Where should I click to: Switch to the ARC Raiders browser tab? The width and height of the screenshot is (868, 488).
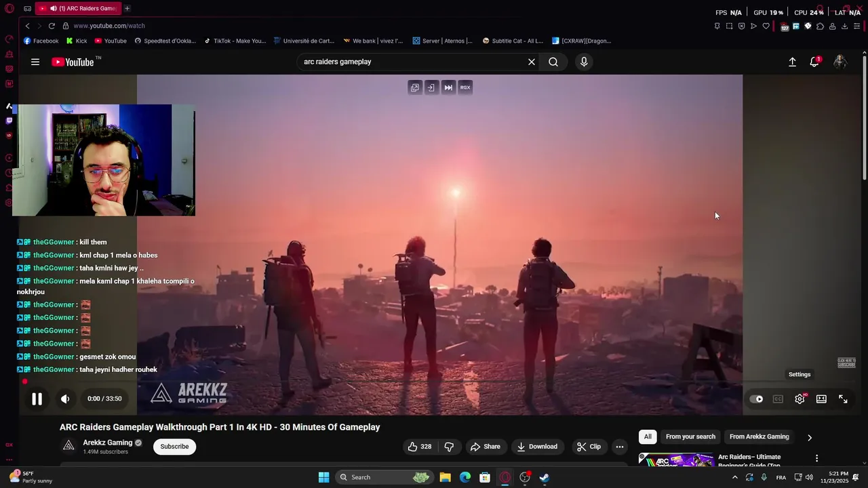click(x=78, y=8)
